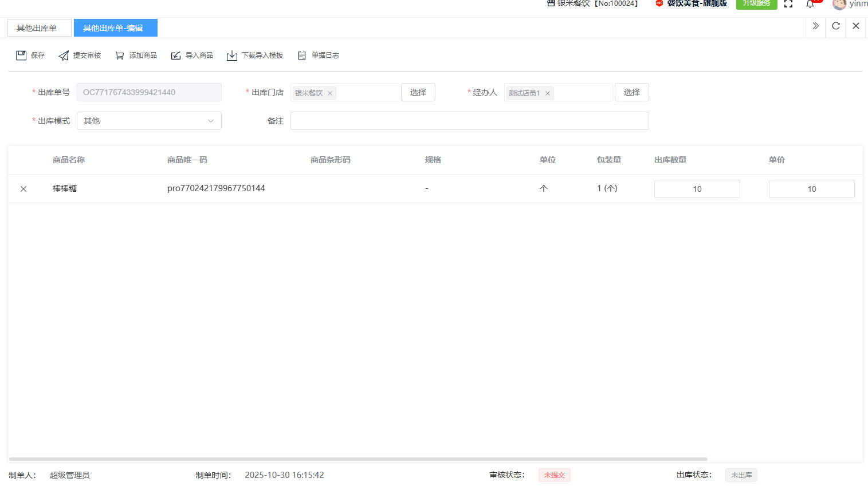Submit for review via 提交审核
The image size is (868, 486).
point(80,56)
